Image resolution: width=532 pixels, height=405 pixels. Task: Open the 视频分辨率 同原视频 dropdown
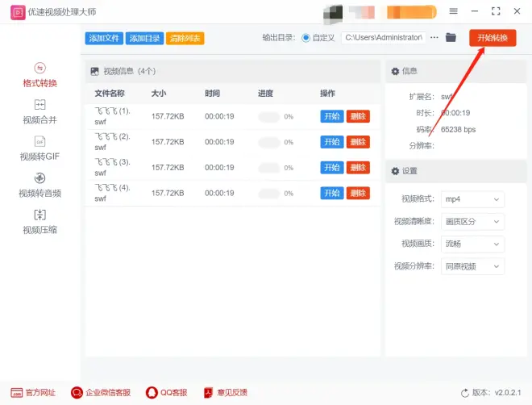(x=473, y=266)
